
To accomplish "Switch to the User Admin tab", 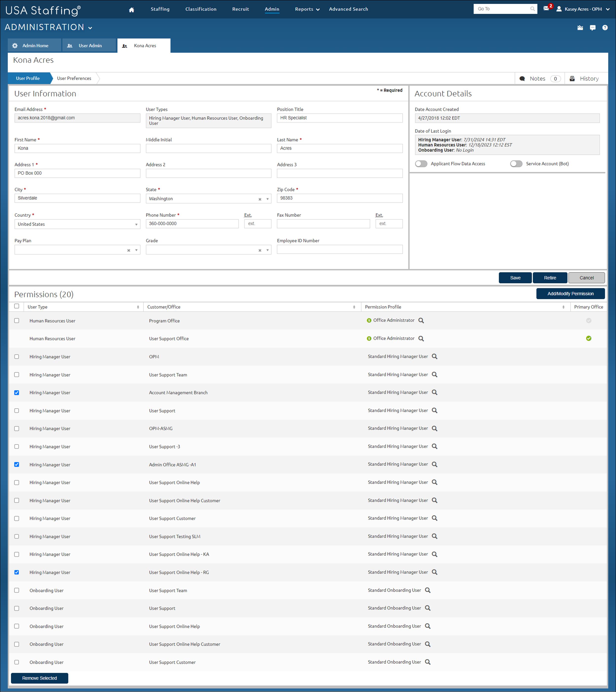I will coord(89,45).
